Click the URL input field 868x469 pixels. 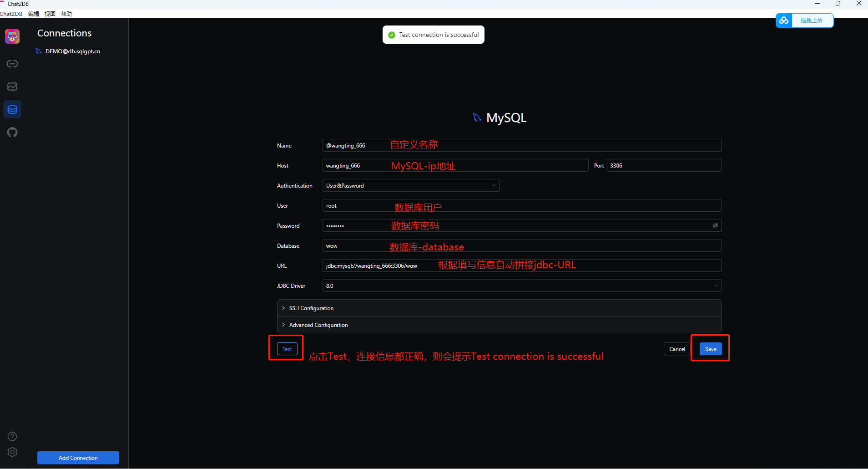(522, 265)
